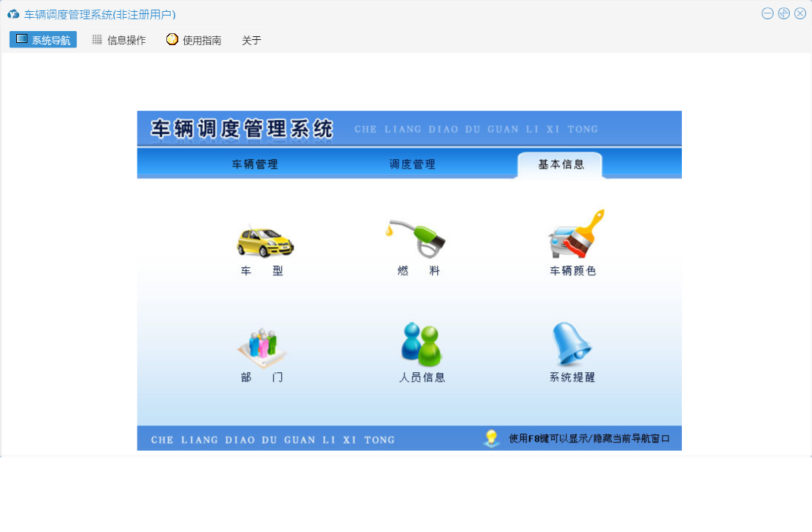
Task: Open the 人员信息 two-person icon
Action: (421, 345)
